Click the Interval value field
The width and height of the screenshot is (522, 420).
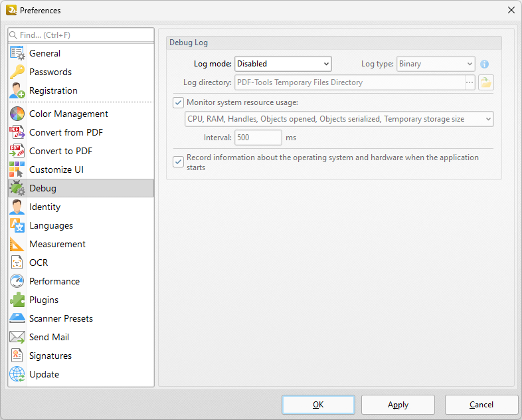[x=258, y=138]
